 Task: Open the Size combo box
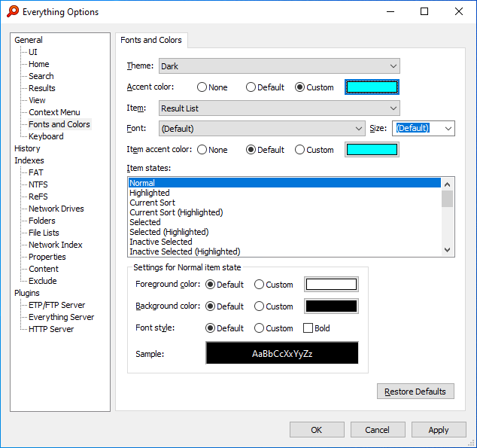424,129
